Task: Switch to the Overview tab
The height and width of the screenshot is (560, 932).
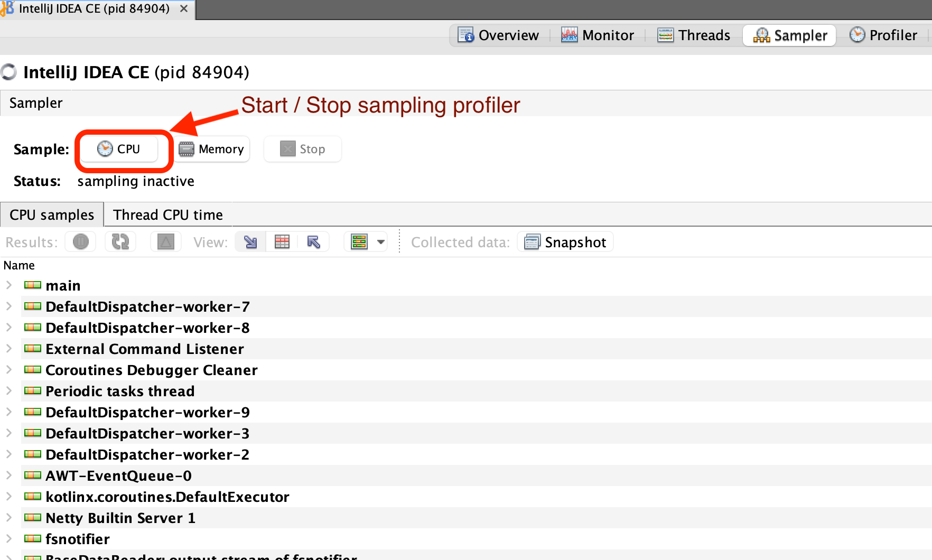Action: pos(498,35)
